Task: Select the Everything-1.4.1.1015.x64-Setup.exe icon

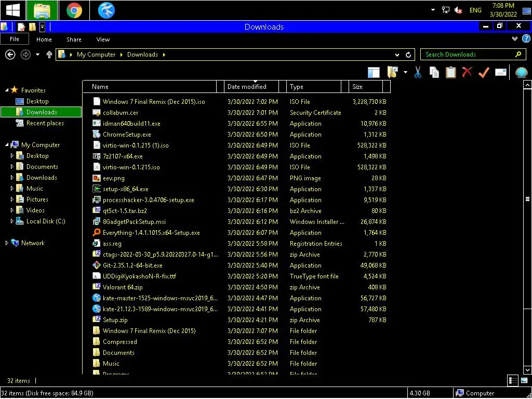Action: [x=97, y=232]
